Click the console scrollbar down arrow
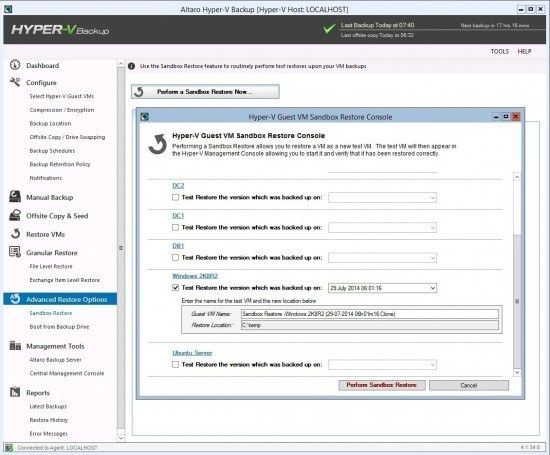Viewport: 550px width, 455px height. click(x=517, y=373)
